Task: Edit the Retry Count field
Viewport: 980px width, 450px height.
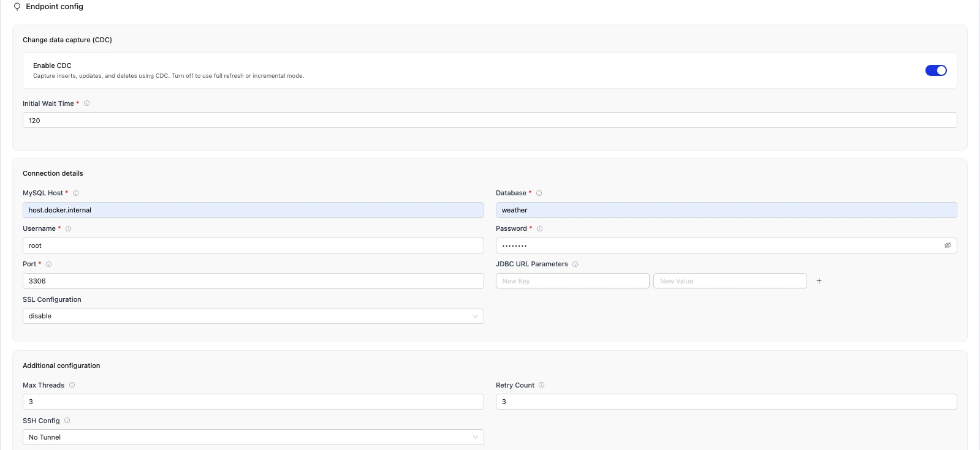Action: [x=726, y=402]
